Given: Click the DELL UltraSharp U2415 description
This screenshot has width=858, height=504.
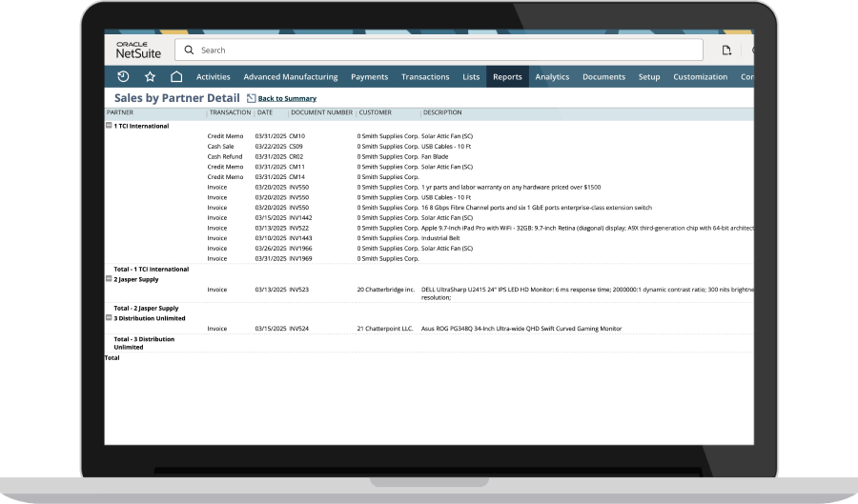Looking at the screenshot, I should point(587,293).
